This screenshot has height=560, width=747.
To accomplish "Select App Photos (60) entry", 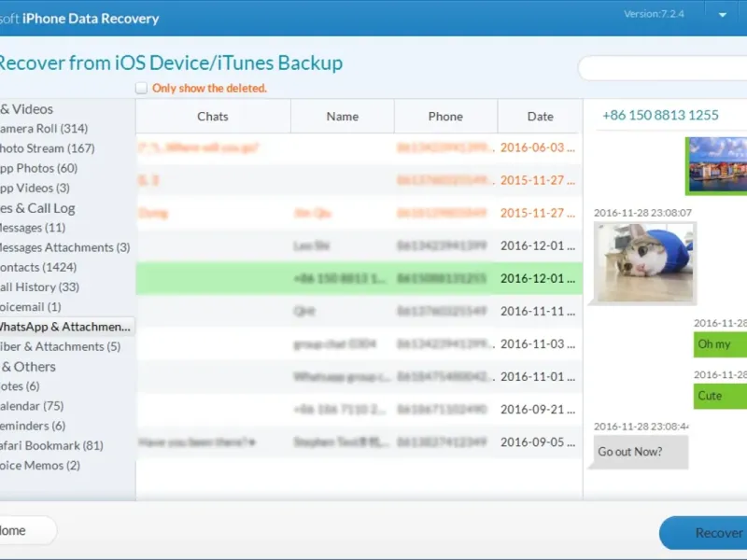I will 38,168.
